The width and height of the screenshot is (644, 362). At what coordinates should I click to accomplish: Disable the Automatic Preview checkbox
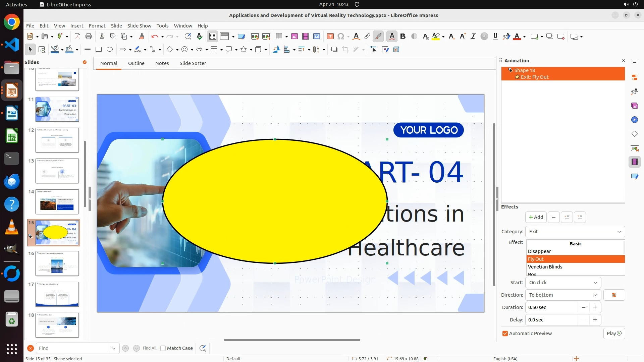505,334
